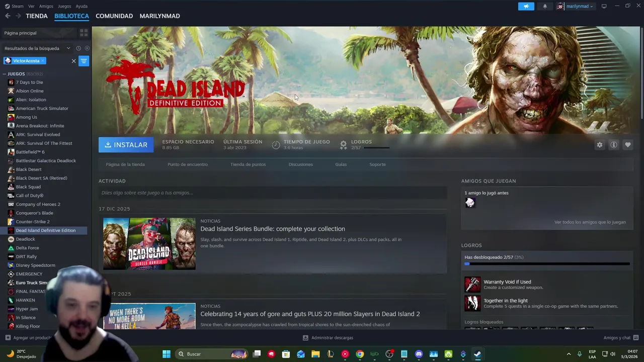Click the friend avatar who played before

(470, 203)
